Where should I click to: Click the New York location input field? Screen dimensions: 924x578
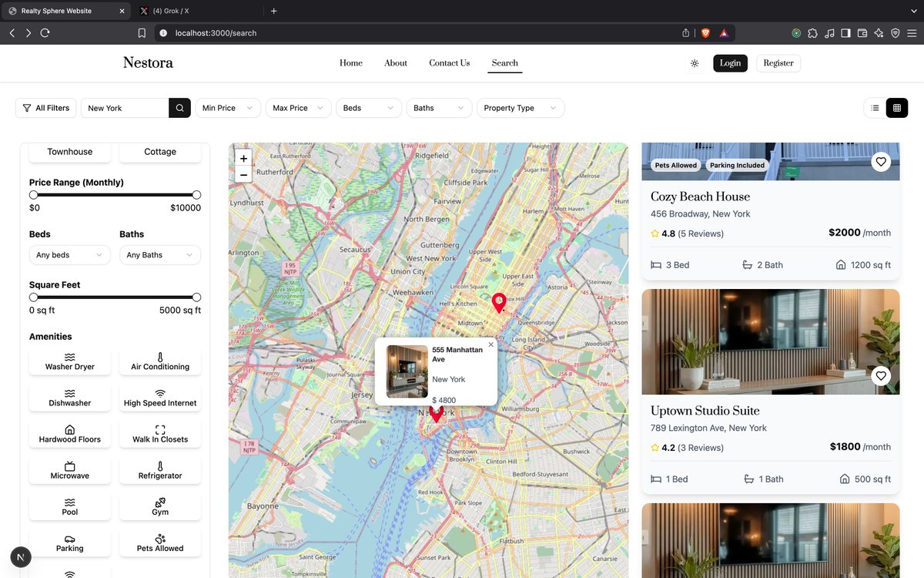click(x=125, y=108)
